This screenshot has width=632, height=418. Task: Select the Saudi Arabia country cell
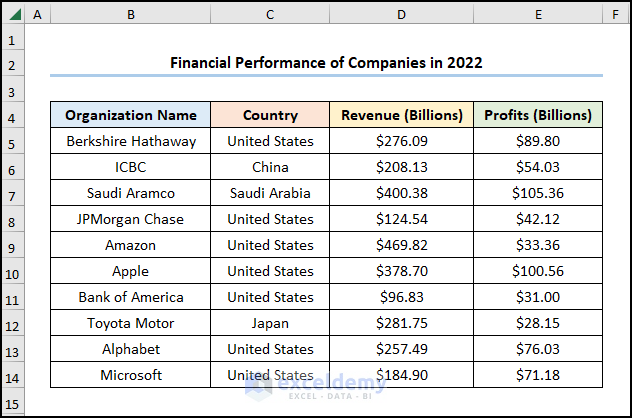click(270, 193)
